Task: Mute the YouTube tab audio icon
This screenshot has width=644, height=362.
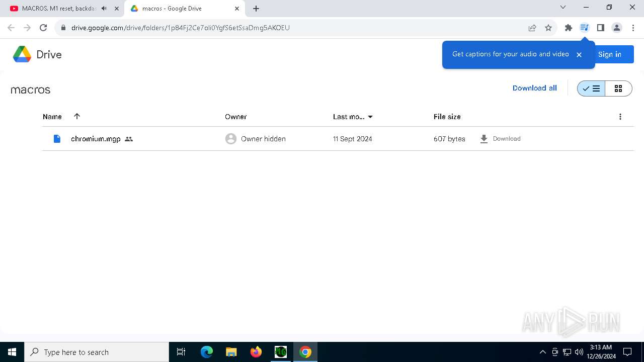Action: pyautogui.click(x=104, y=9)
